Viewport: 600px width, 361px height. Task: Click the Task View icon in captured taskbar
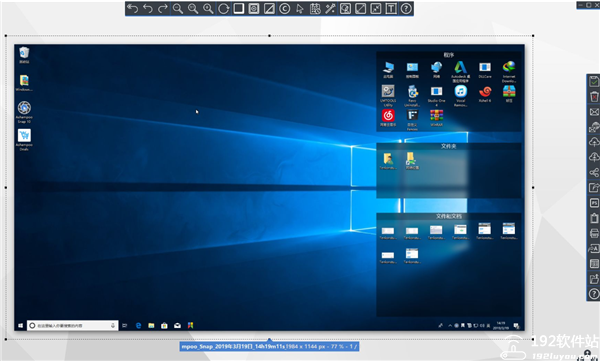[x=124, y=325]
